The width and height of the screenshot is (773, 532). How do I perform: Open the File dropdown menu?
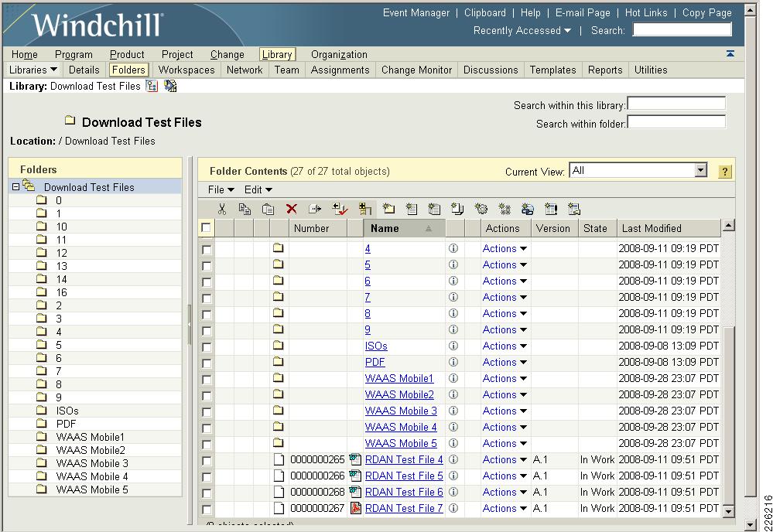[221, 189]
